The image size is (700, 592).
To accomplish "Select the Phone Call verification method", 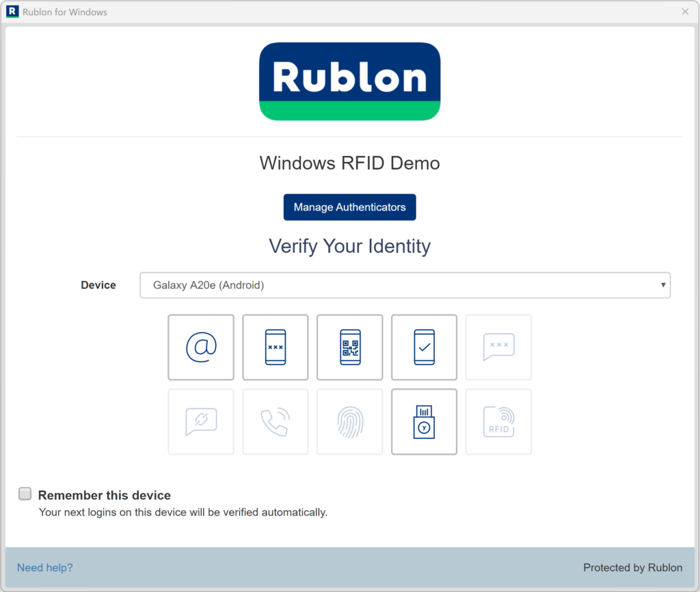I will (275, 422).
